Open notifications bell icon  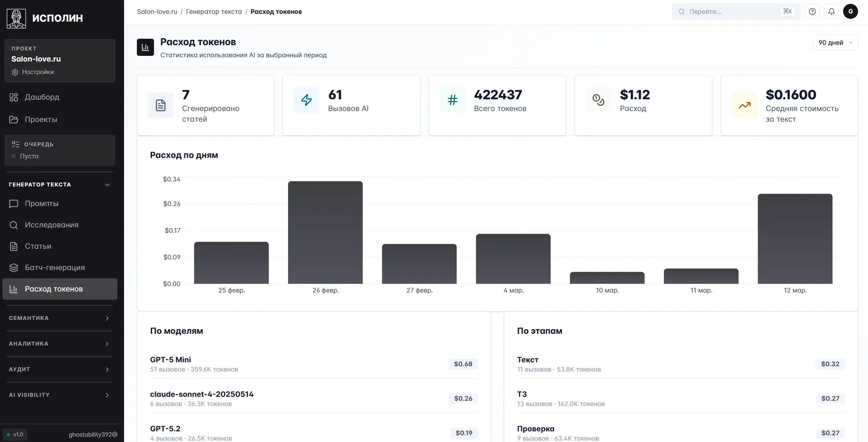[x=831, y=11]
